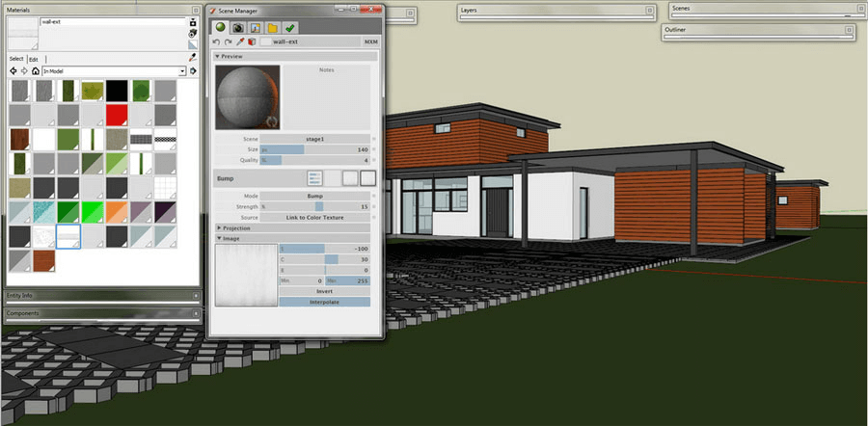Expand the Scenes panel

tap(768, 9)
